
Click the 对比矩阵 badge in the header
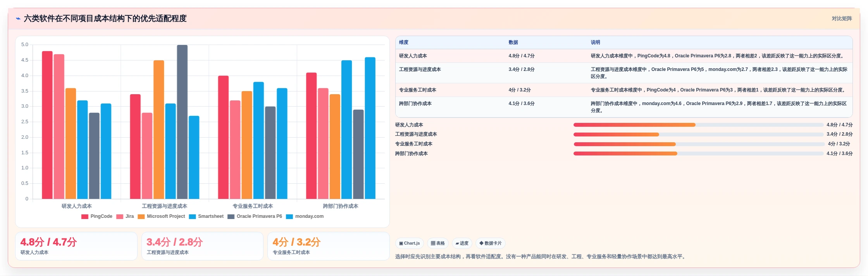(x=842, y=19)
